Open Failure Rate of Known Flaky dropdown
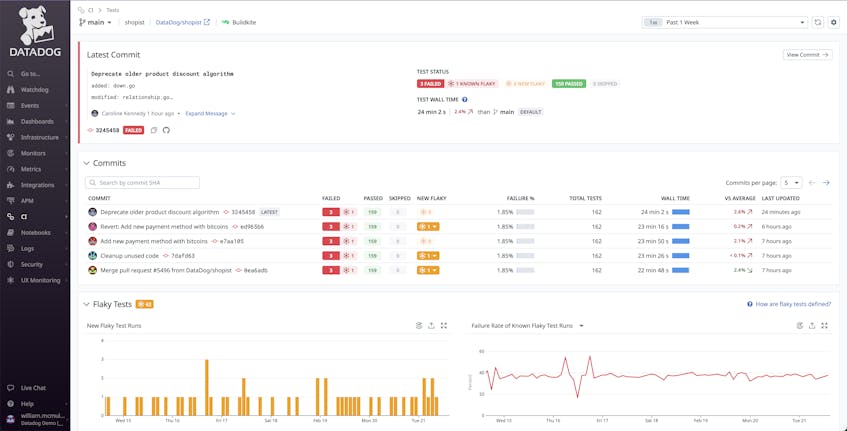The image size is (847, 431). (582, 326)
